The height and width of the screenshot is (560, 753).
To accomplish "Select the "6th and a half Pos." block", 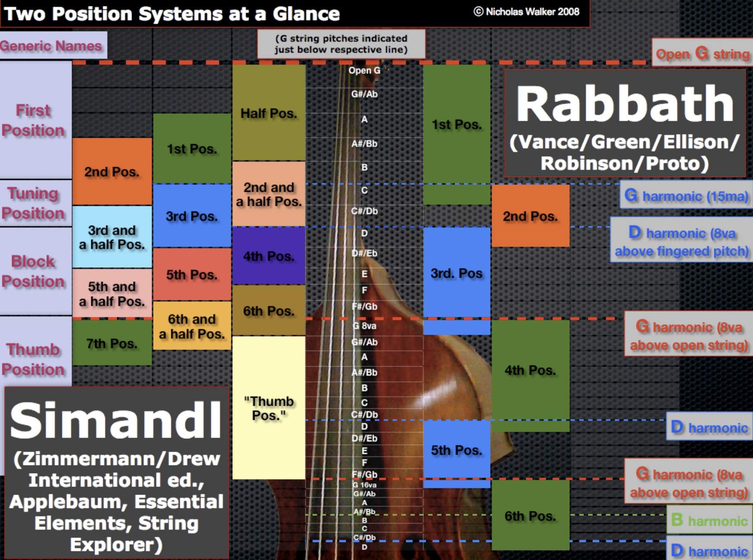I will coord(192,326).
